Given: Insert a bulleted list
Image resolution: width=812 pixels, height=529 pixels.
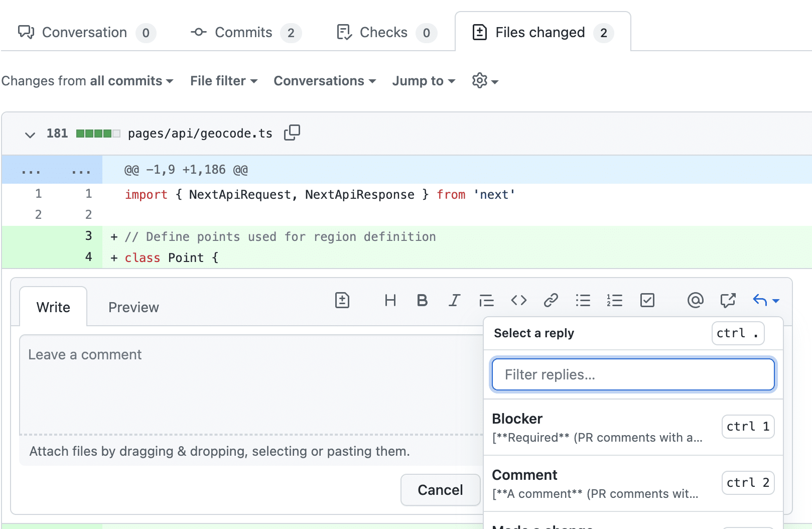Looking at the screenshot, I should coord(583,300).
